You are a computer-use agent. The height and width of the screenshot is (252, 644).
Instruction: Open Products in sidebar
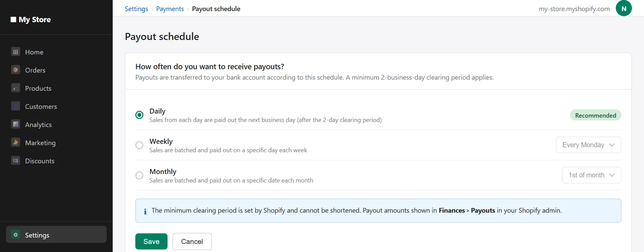click(x=56, y=88)
